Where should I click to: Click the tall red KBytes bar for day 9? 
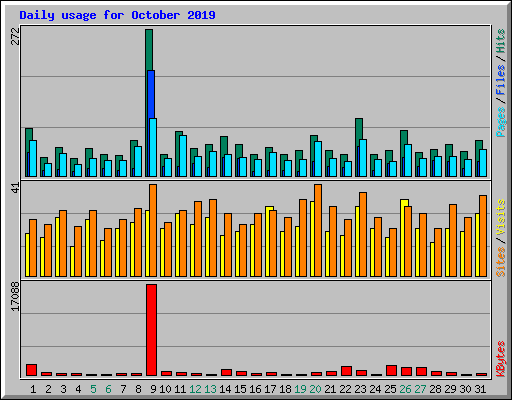click(151, 330)
